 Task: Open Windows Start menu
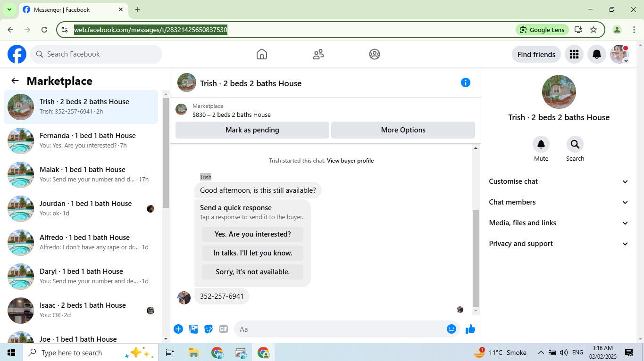(x=11, y=353)
